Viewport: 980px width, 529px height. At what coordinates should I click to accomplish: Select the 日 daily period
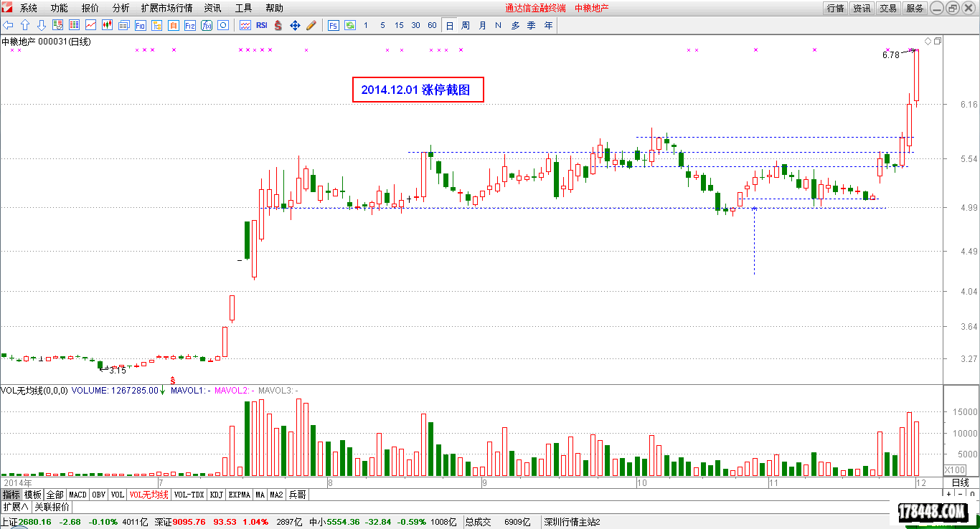tap(449, 25)
